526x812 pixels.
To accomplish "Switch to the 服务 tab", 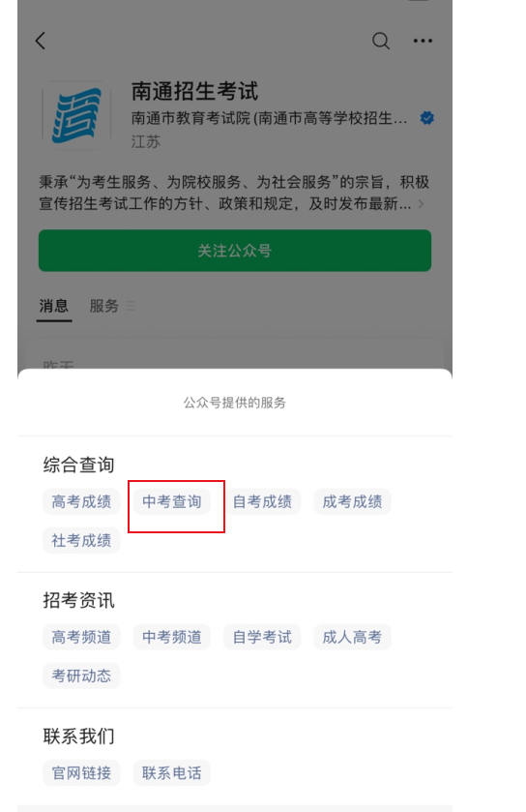I will coord(104,306).
